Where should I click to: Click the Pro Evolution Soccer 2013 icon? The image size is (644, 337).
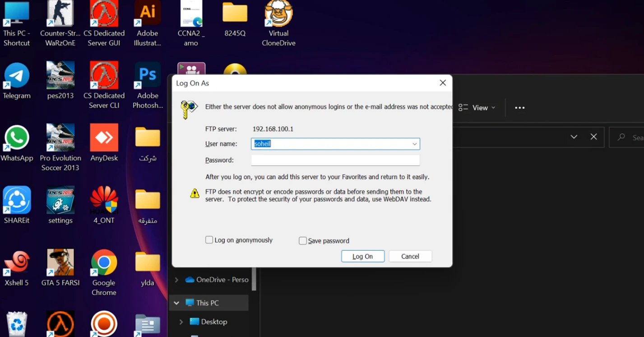pos(60,148)
